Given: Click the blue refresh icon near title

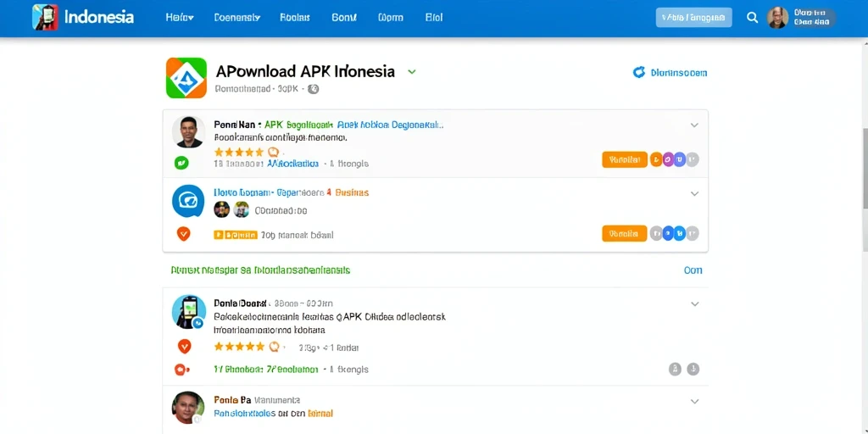Looking at the screenshot, I should [639, 73].
